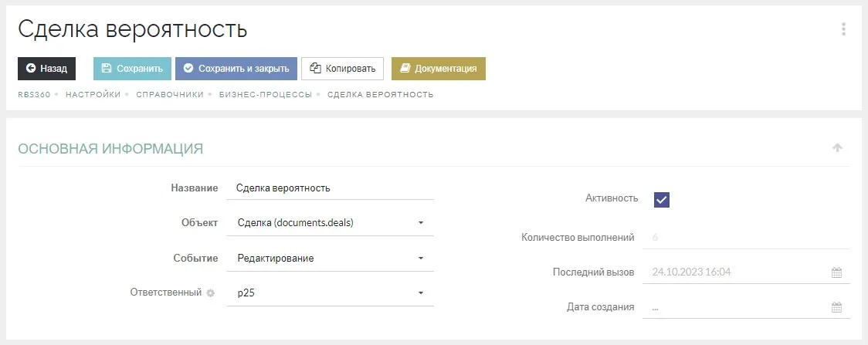Click the three-dot options menu icon
Screen dimensions: 868x345
click(843, 29)
